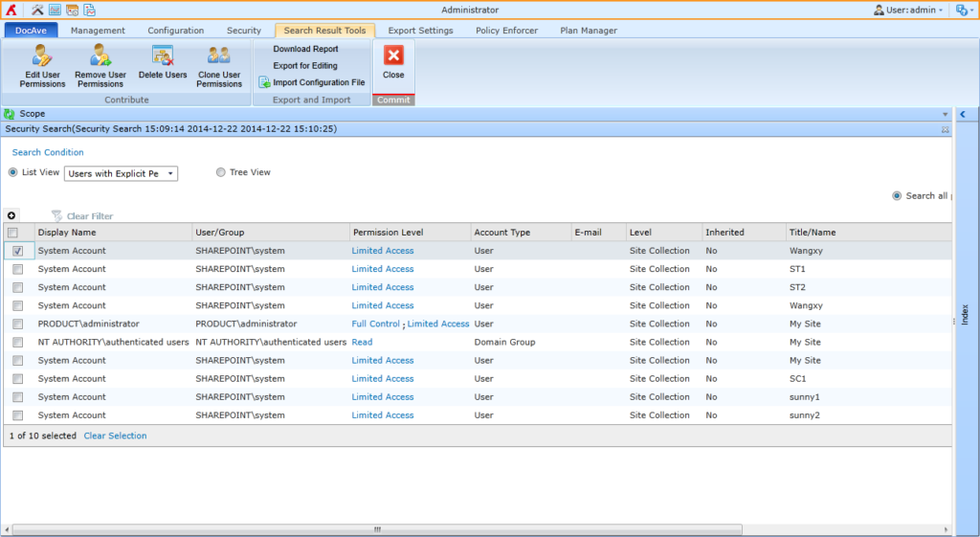Click the admin user avatar icon
The width and height of the screenshot is (980, 537).
[x=879, y=10]
